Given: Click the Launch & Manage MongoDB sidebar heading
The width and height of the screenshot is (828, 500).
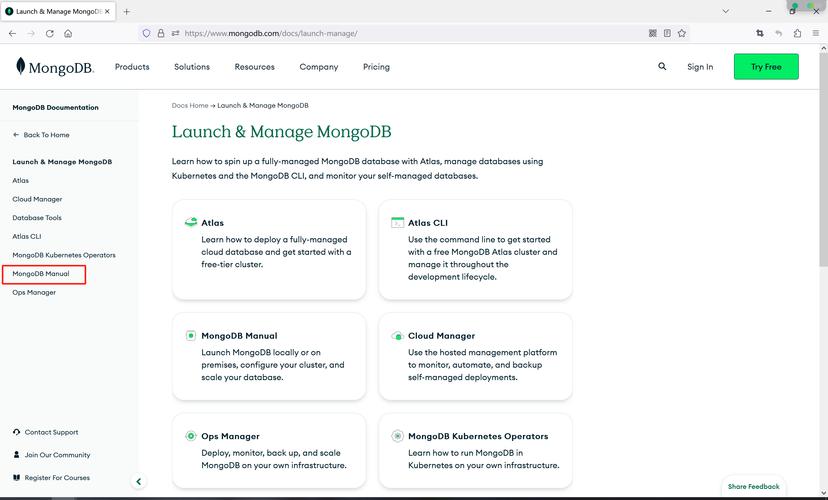Looking at the screenshot, I should pos(62,162).
